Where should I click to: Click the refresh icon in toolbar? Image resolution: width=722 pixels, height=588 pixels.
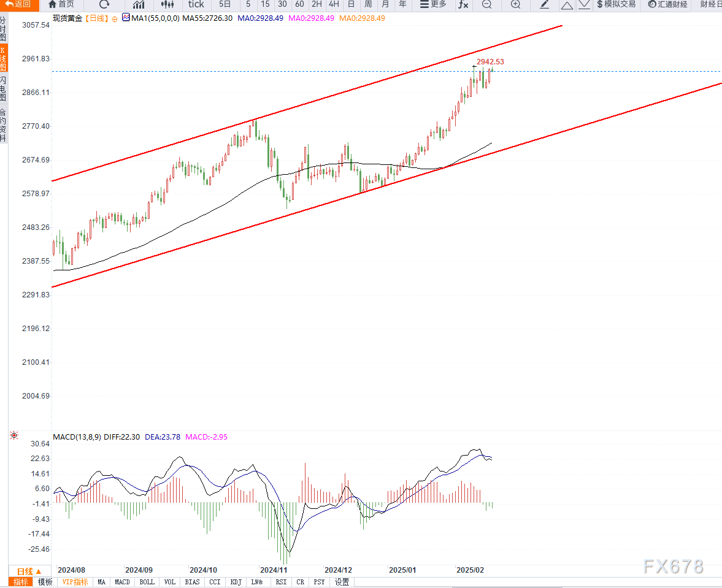pos(104,5)
